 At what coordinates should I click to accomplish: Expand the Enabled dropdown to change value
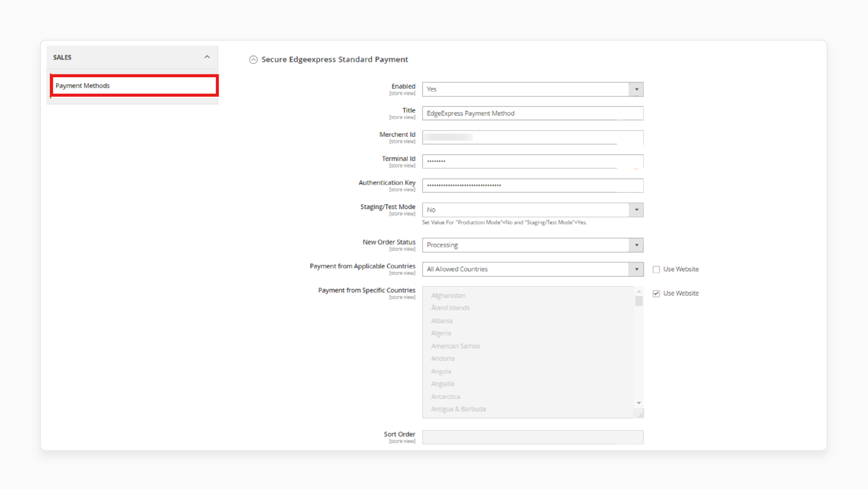pos(637,89)
